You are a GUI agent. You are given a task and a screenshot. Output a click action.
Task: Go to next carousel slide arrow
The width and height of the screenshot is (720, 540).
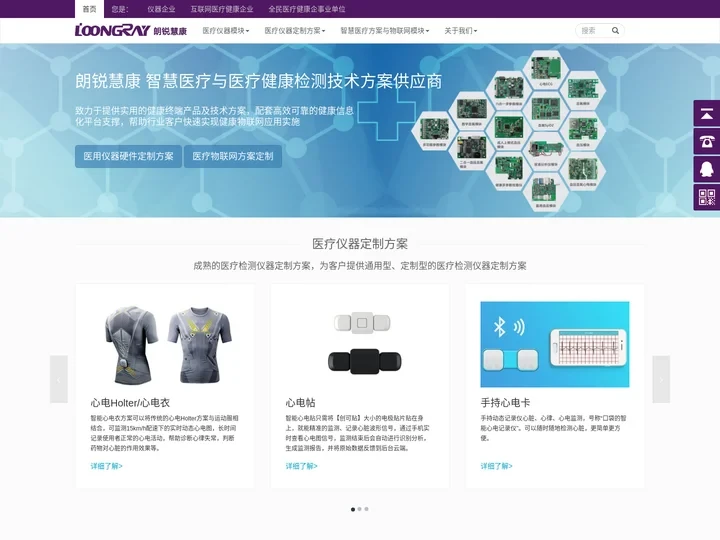(x=661, y=379)
